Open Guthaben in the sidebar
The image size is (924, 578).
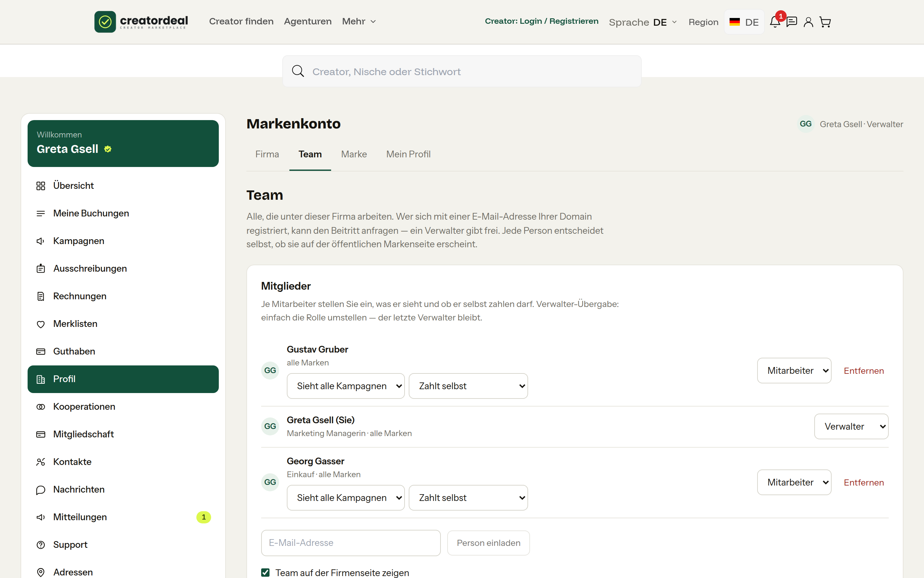pyautogui.click(x=123, y=351)
